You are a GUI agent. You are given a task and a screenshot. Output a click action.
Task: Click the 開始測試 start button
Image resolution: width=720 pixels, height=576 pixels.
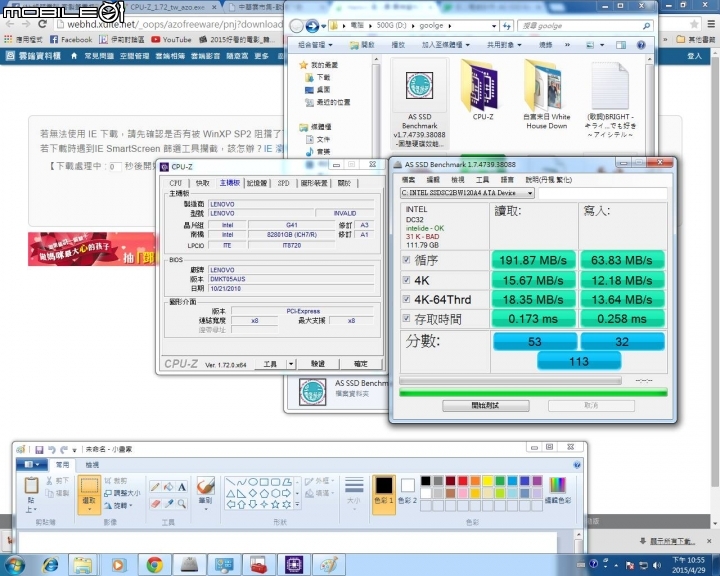485,406
